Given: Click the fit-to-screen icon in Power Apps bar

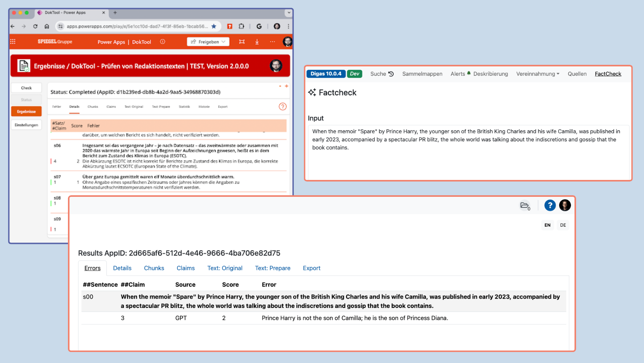Looking at the screenshot, I should click(x=242, y=42).
